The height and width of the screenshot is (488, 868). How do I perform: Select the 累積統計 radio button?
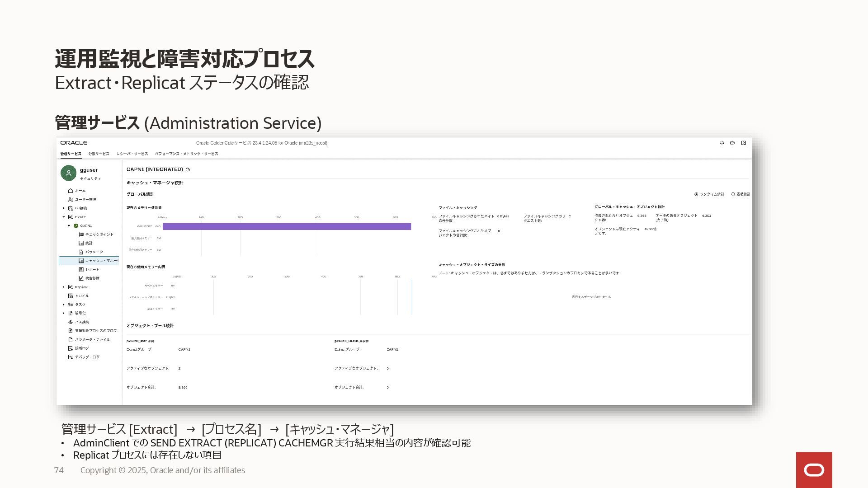[733, 194]
